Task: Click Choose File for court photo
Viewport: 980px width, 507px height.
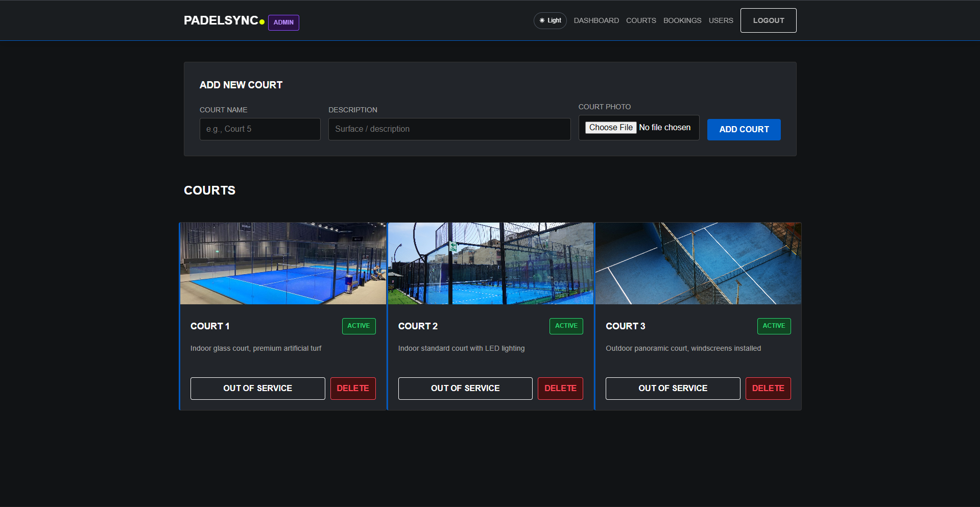Action: (611, 128)
